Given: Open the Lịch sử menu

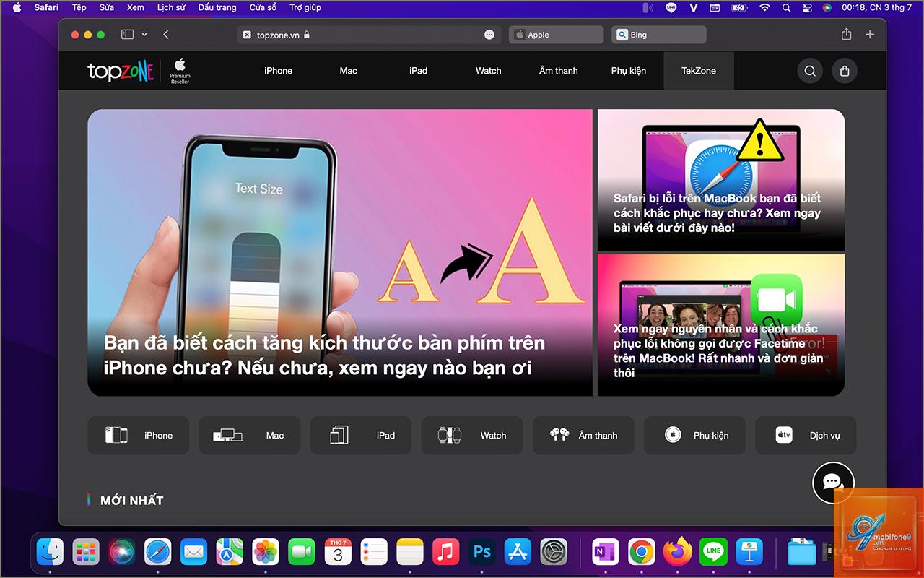Looking at the screenshot, I should click(171, 7).
